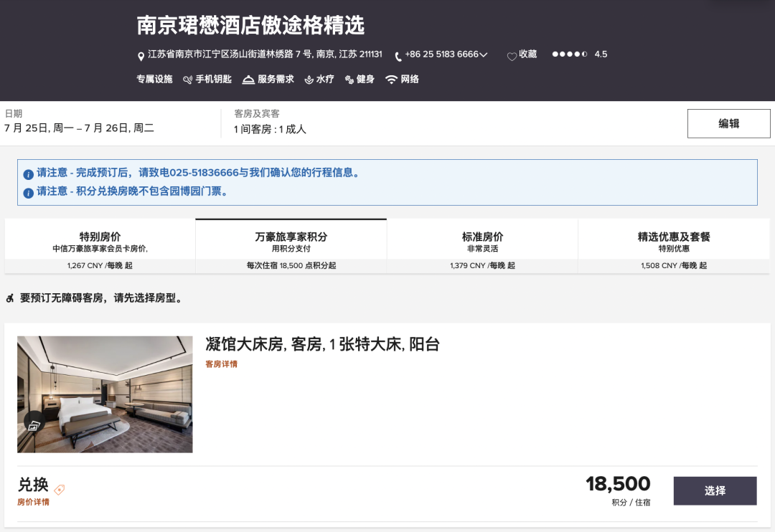The width and height of the screenshot is (775, 532).
Task: Click the 收藏 favorite label
Action: 528,54
